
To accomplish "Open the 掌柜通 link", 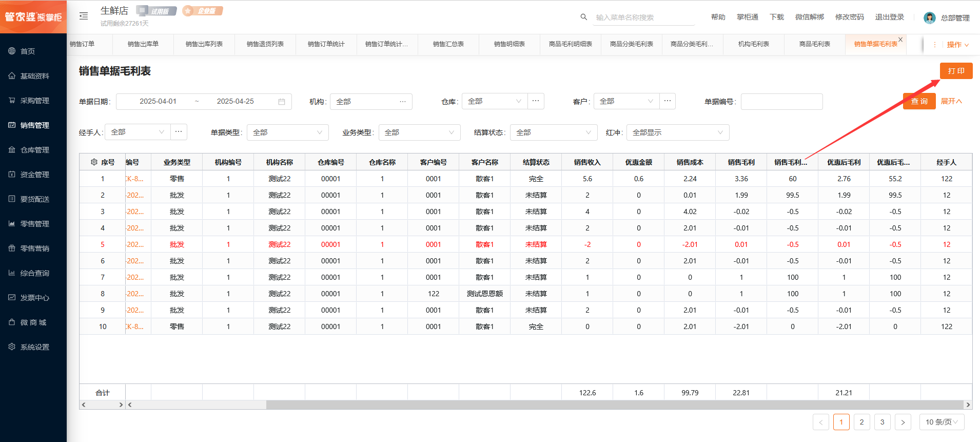I will pos(748,17).
